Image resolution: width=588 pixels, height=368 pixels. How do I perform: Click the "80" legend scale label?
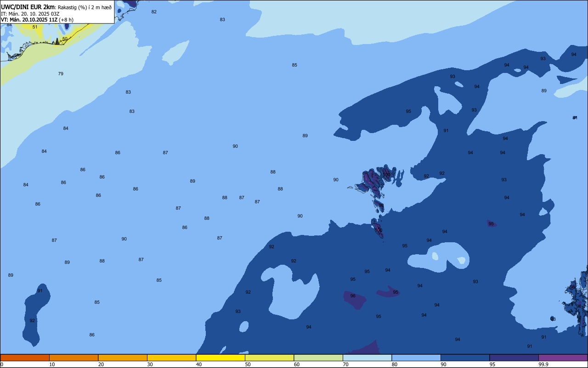[x=395, y=364]
